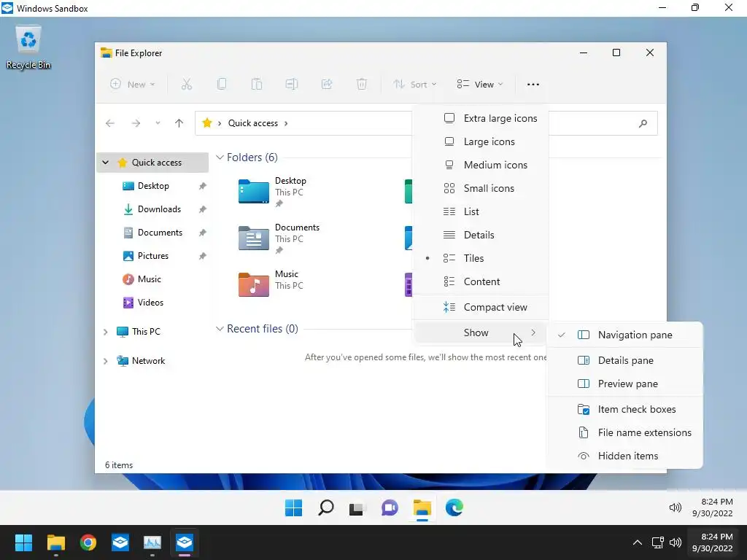
Task: Click the View dropdown button
Action: click(x=480, y=85)
